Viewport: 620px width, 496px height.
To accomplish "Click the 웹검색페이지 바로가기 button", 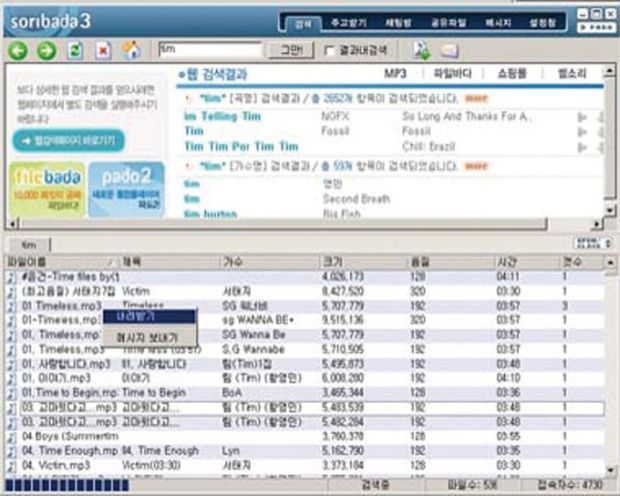I will [x=68, y=140].
